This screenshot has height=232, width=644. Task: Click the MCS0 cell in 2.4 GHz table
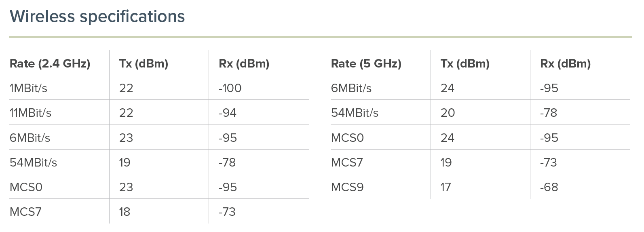[x=26, y=187]
